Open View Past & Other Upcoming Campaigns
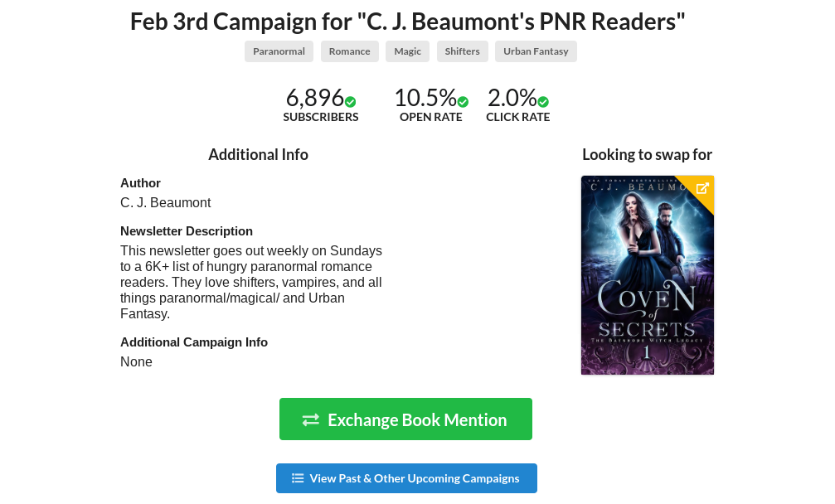This screenshot has height=504, width=835. click(x=406, y=478)
